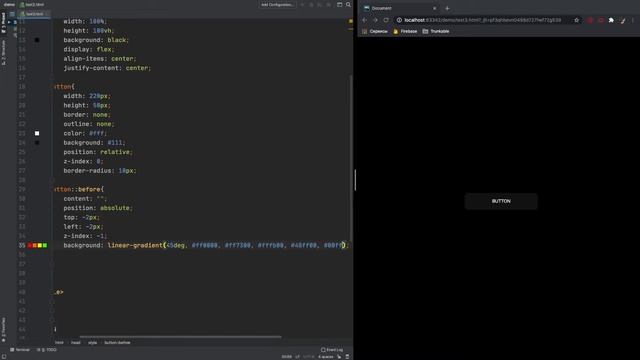Click the site information icon in address bar
This screenshot has height=360, width=640.
pos(399,20)
